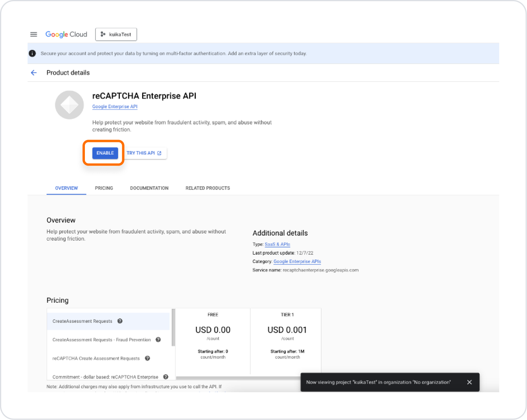Click the info icon in the security banner
Image resolution: width=527 pixels, height=420 pixels.
[32, 53]
